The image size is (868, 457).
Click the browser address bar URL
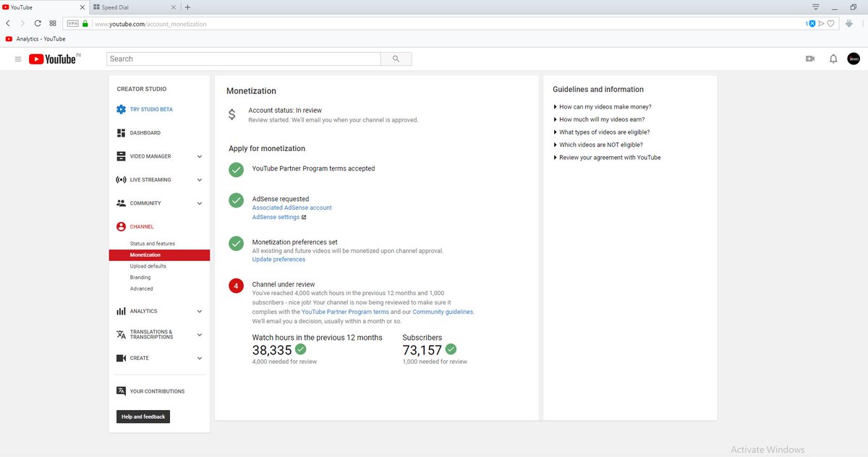pos(150,24)
